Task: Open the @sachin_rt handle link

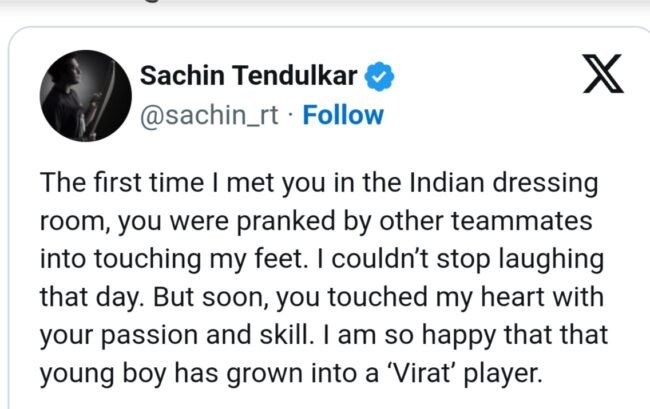Action: coord(209,116)
